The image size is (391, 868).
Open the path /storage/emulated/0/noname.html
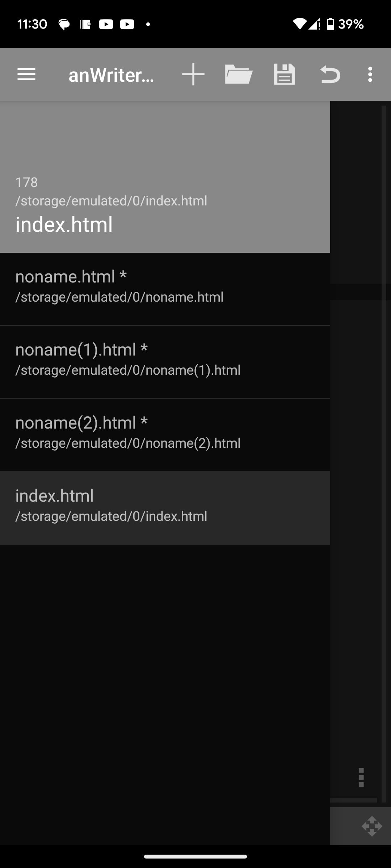pos(119,297)
